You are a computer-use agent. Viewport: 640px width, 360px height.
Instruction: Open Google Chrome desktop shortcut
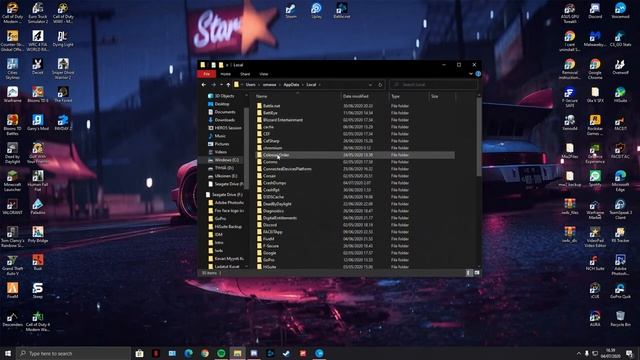595,69
